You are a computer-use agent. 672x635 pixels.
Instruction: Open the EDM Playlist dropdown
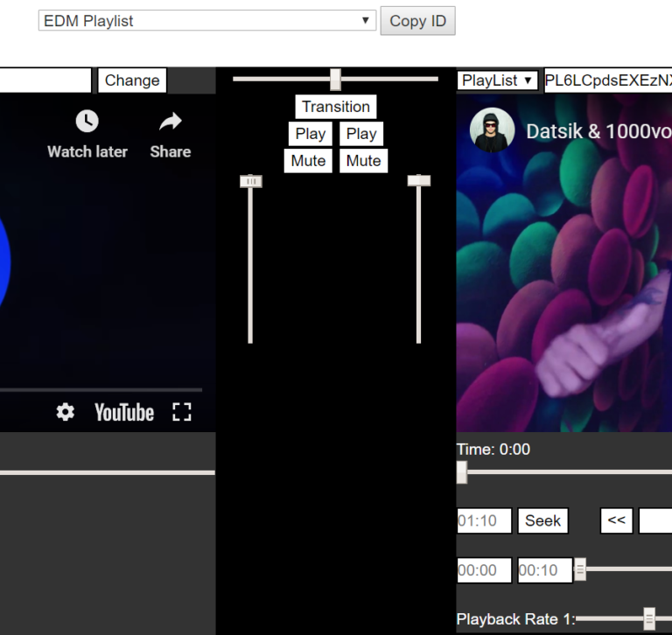(207, 21)
